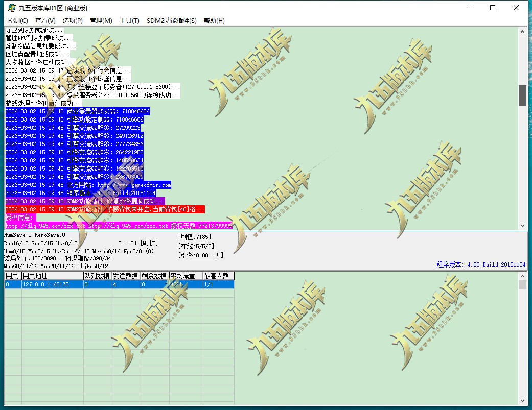The height and width of the screenshot is (410, 532).
Task: Click log line 回城点配置加载成功
Action: [37, 54]
